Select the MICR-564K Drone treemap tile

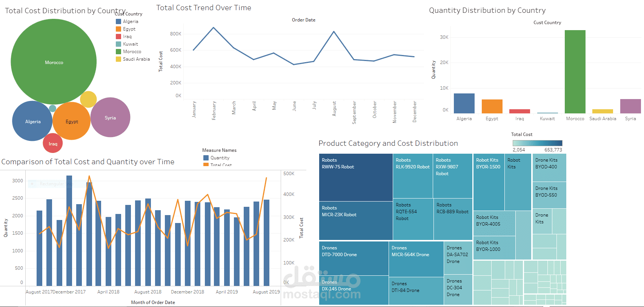pos(416,259)
